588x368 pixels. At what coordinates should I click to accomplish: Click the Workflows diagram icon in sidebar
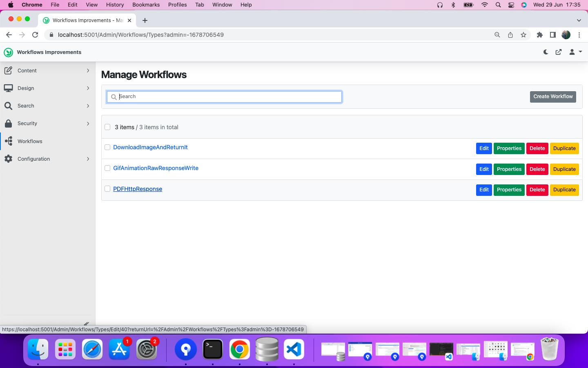click(x=9, y=141)
